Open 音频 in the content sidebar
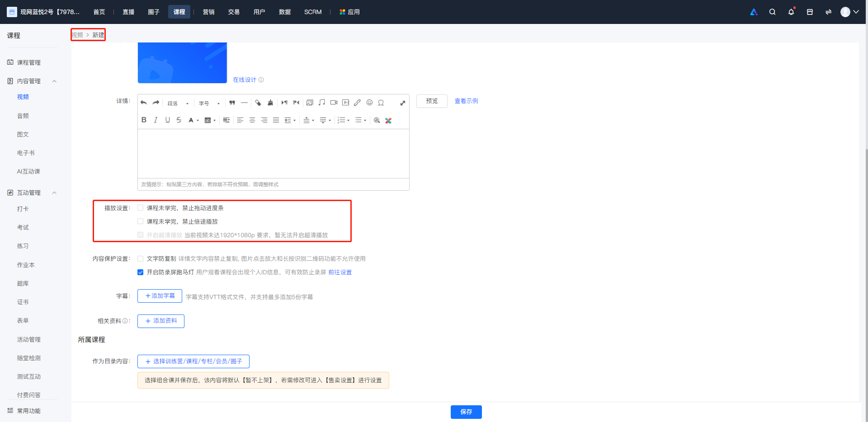868x422 pixels. click(x=23, y=116)
